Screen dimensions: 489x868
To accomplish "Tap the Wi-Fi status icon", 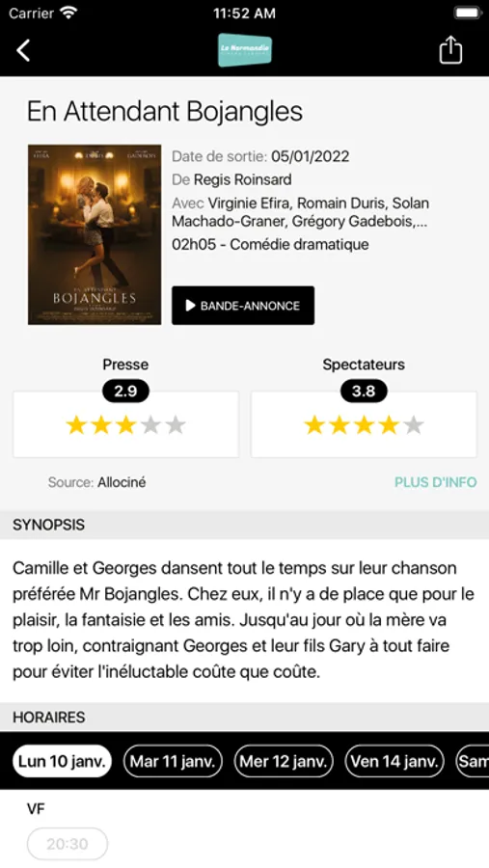I will coord(69,13).
